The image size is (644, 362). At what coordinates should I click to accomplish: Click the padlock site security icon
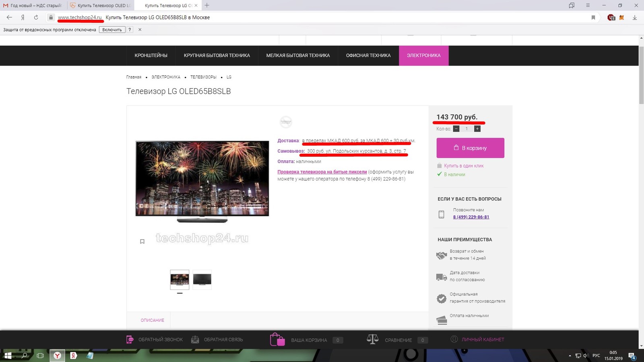click(51, 17)
